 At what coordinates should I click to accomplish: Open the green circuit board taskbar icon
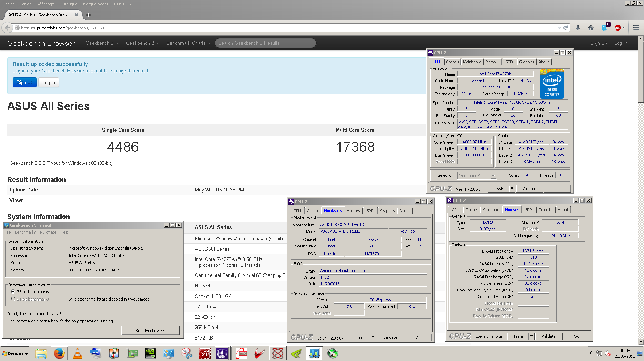[x=132, y=353]
